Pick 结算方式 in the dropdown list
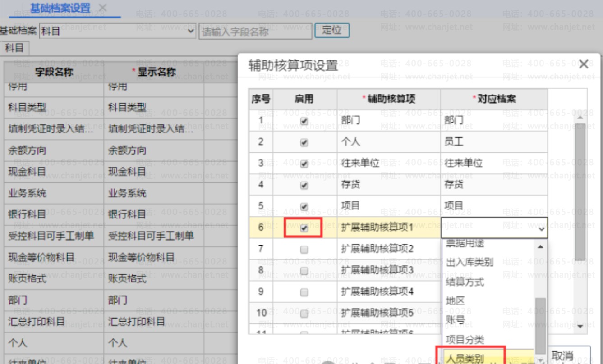Image resolution: width=603 pixels, height=364 pixels. point(465,282)
